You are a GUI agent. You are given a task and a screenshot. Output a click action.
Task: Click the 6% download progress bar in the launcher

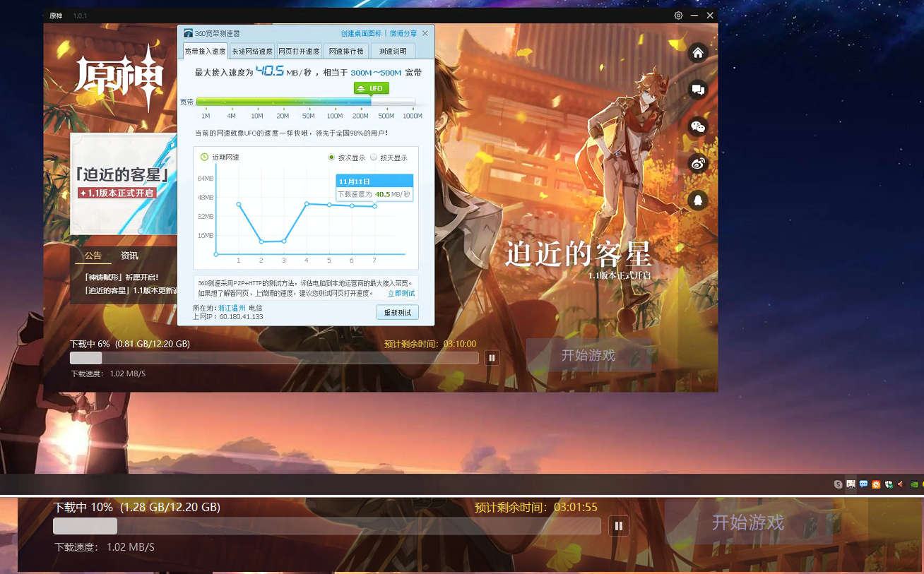(274, 358)
